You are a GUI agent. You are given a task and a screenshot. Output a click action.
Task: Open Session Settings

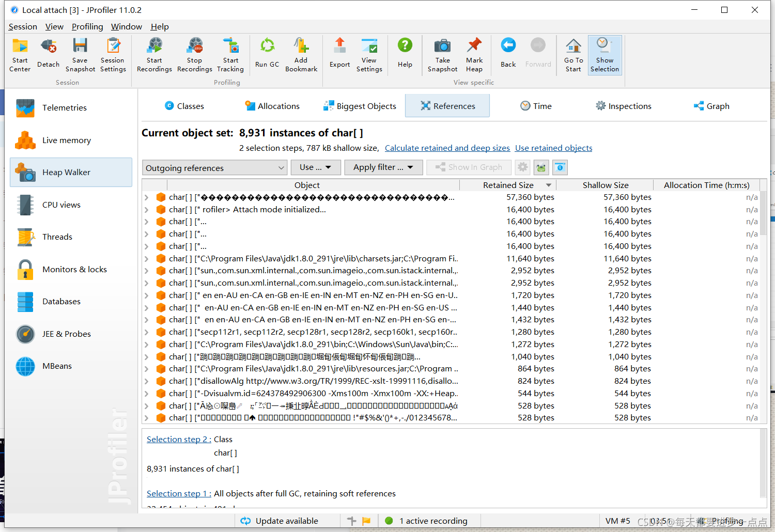113,55
